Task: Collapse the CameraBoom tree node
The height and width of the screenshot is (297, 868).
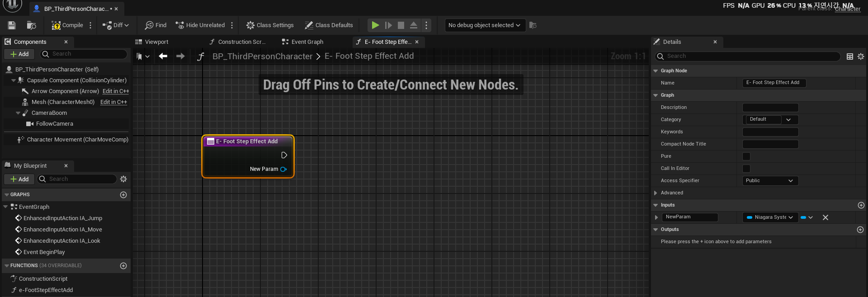Action: pyautogui.click(x=18, y=113)
